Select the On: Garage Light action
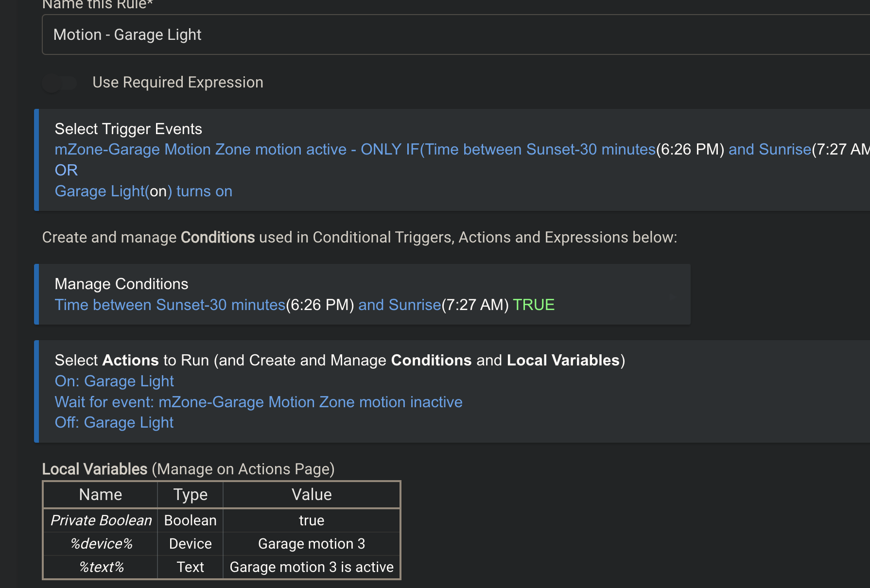The width and height of the screenshot is (870, 588). [114, 381]
